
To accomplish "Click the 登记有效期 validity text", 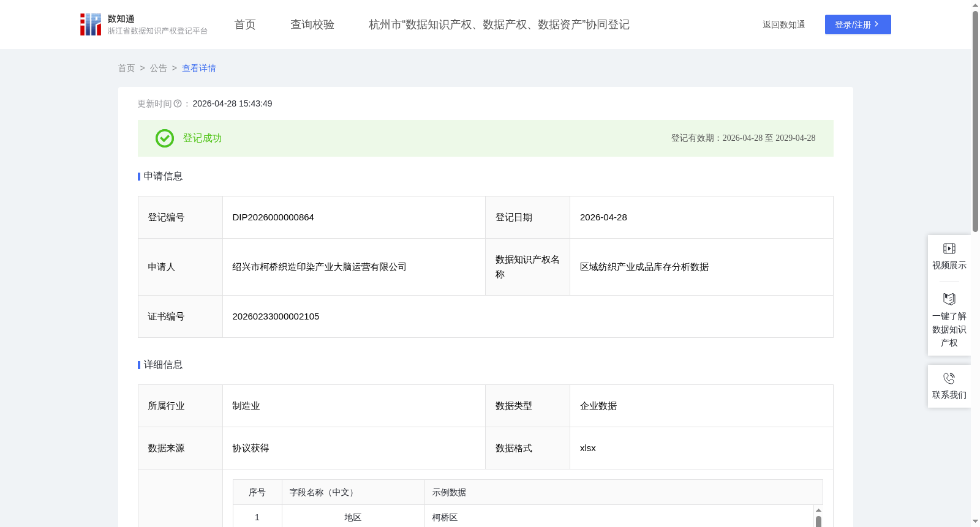I will pos(743,138).
